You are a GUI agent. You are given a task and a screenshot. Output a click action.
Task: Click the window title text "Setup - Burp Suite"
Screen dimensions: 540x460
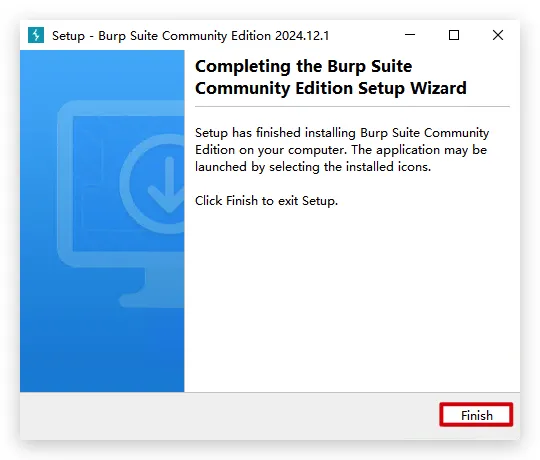click(x=105, y=36)
